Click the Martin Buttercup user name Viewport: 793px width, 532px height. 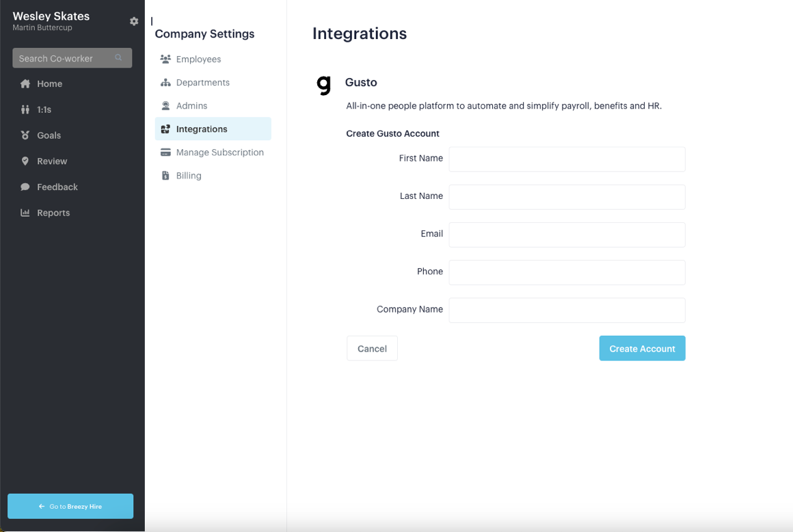point(42,28)
